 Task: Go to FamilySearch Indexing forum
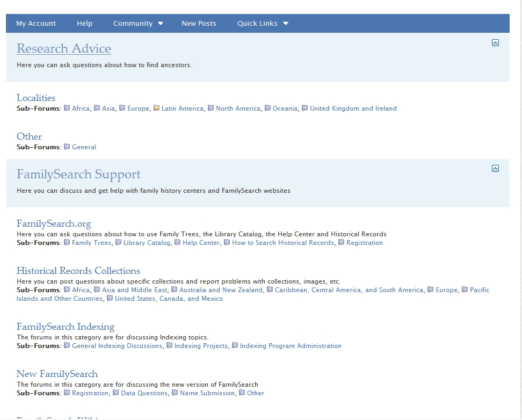coord(66,327)
